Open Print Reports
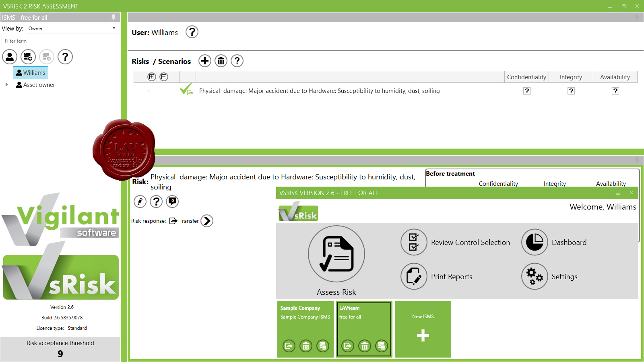Screen dimensions: 644x362 [x=437, y=276]
